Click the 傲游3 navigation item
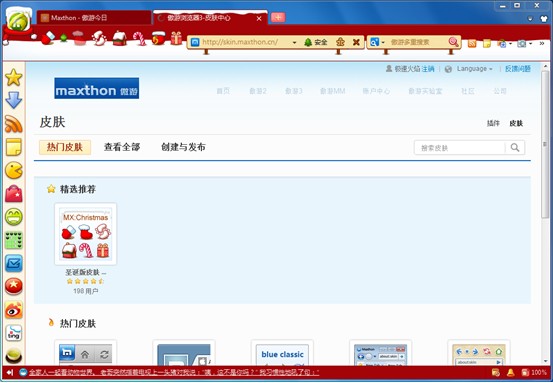Viewport: 553px width, 383px height. click(294, 91)
